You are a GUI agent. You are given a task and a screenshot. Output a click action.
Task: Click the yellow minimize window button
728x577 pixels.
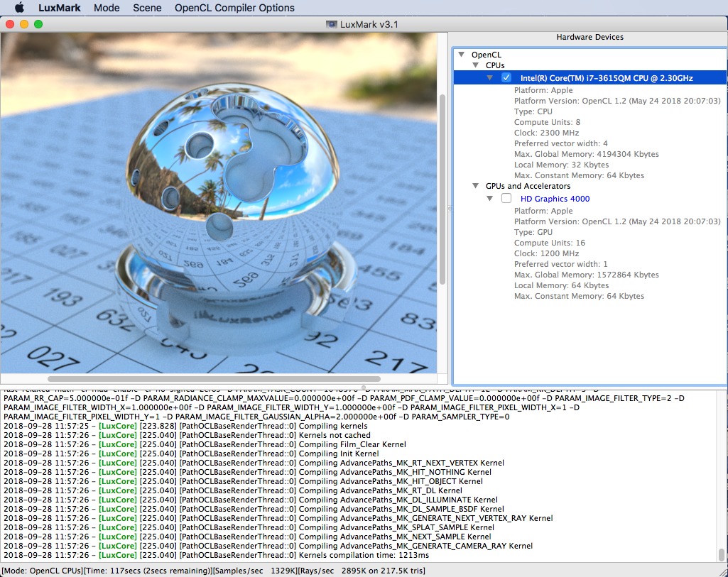click(24, 24)
